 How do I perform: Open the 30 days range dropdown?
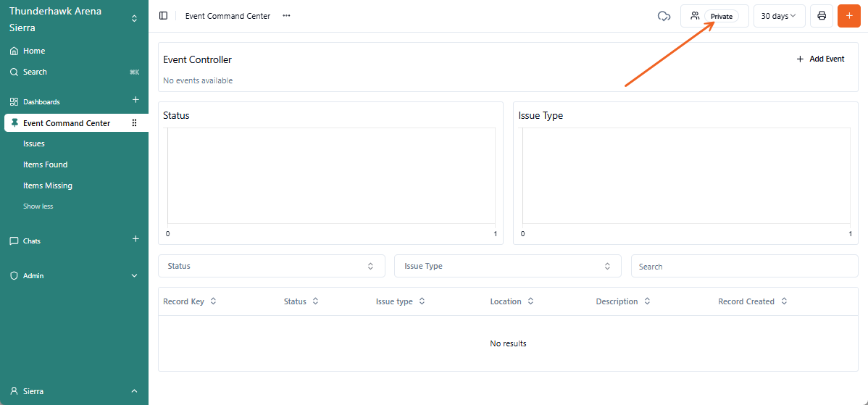click(x=779, y=16)
